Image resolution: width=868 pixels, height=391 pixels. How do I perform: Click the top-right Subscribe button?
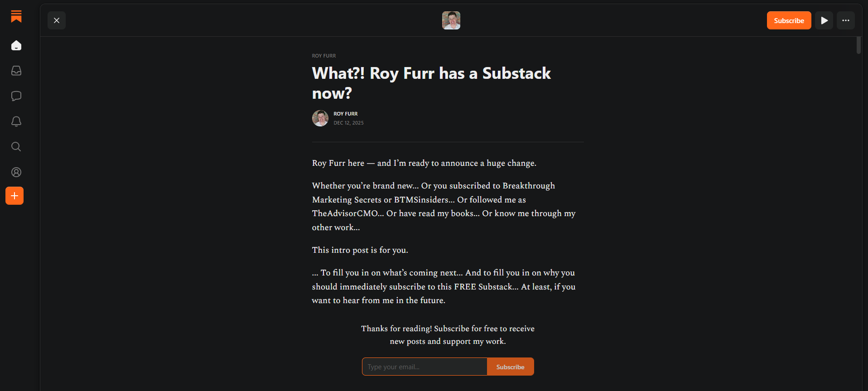789,20
